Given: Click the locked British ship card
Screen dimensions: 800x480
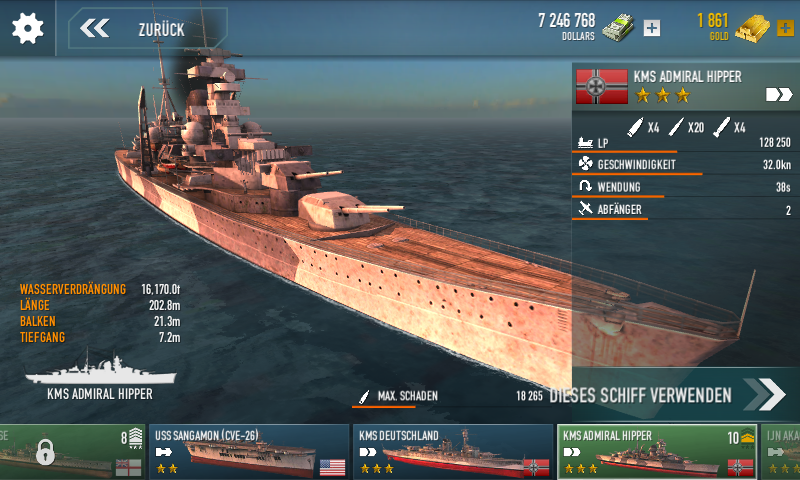Looking at the screenshot, I should click(71, 452).
